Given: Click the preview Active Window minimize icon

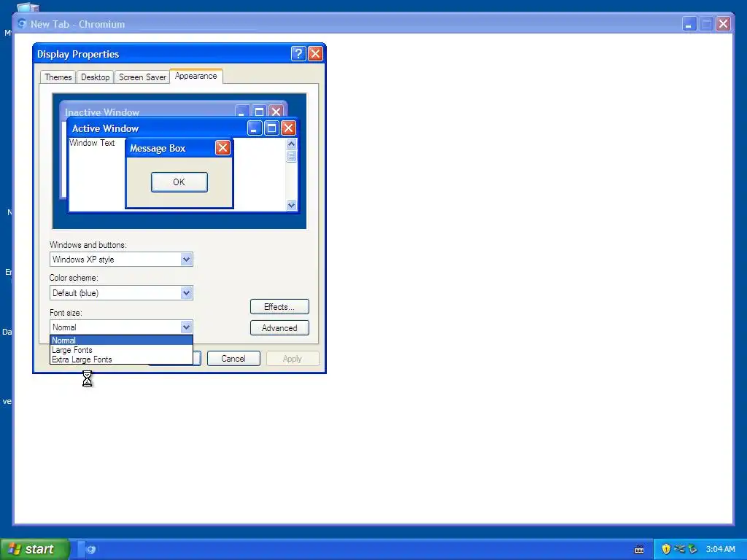Looking at the screenshot, I should [x=255, y=128].
